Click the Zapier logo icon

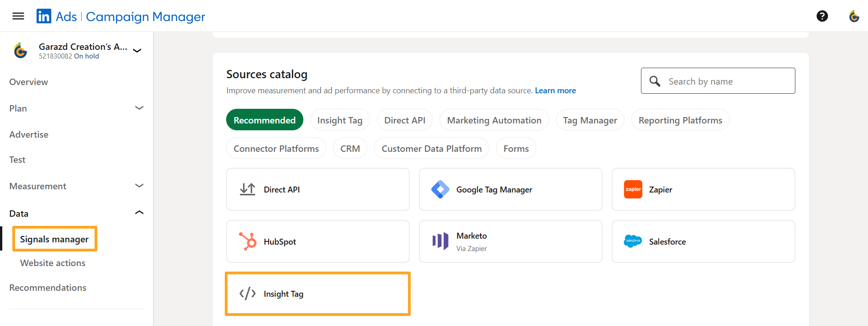coord(633,189)
